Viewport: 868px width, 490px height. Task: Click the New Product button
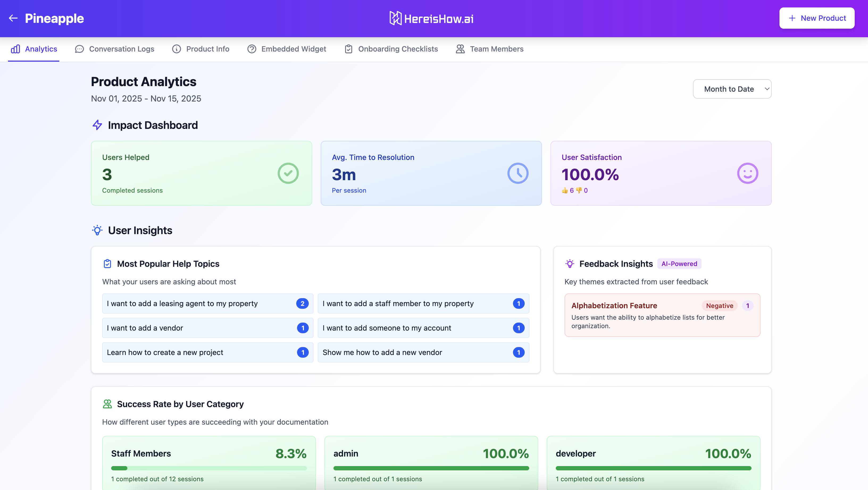tap(816, 18)
